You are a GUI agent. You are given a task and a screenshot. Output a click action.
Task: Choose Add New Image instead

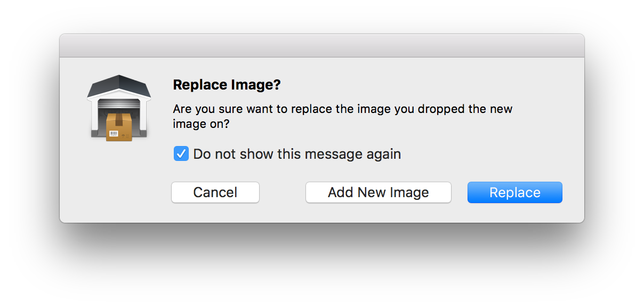(x=379, y=192)
